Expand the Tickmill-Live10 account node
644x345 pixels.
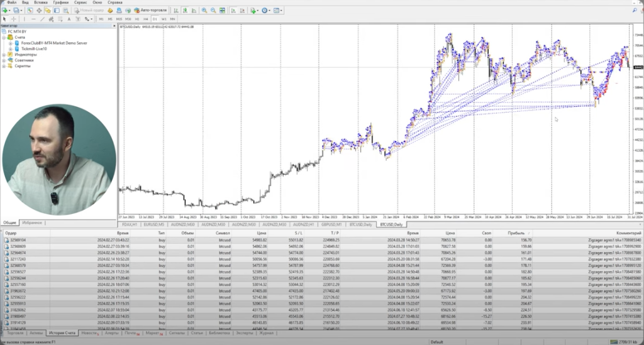[x=11, y=48]
